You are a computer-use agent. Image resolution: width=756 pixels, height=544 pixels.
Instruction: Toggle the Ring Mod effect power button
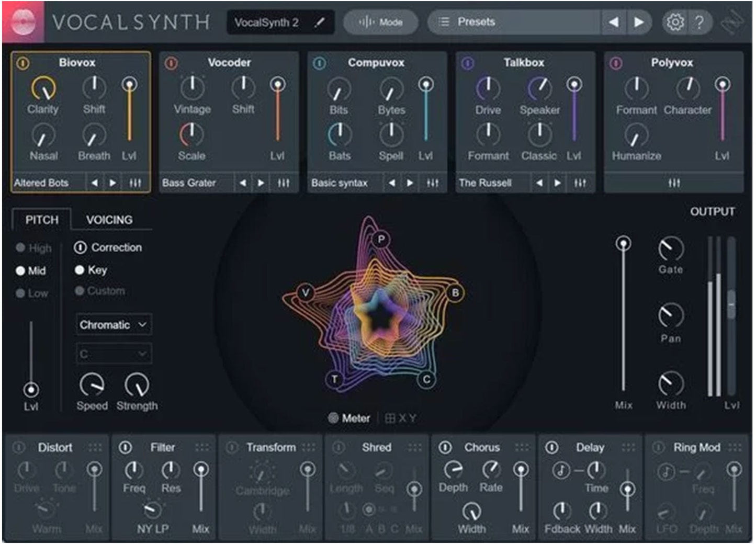pyautogui.click(x=658, y=447)
